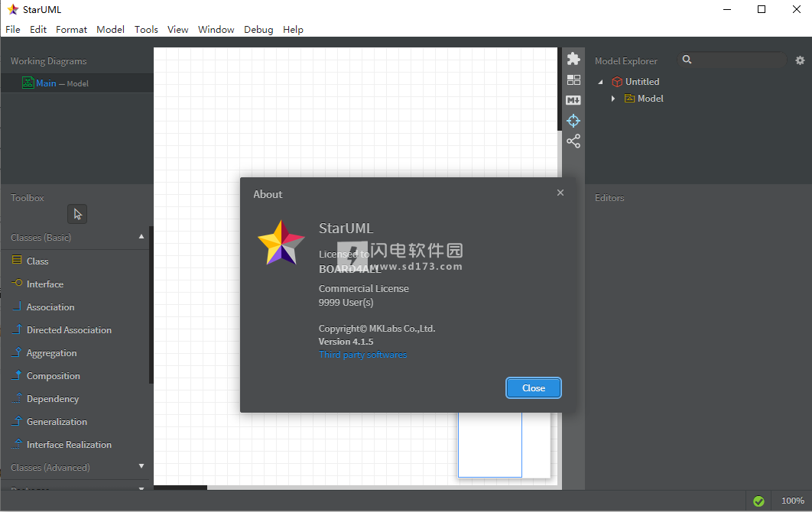Click the Working Diagrams panel title

pos(49,61)
